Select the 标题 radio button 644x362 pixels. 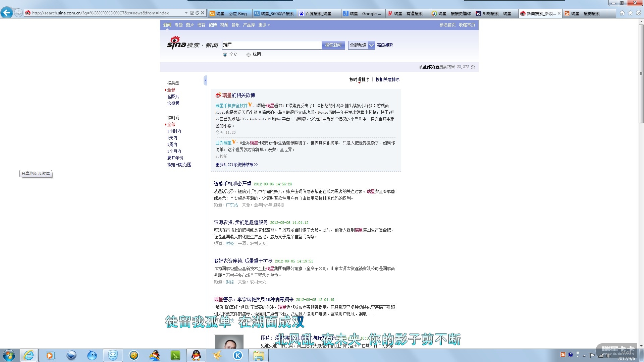[249, 55]
